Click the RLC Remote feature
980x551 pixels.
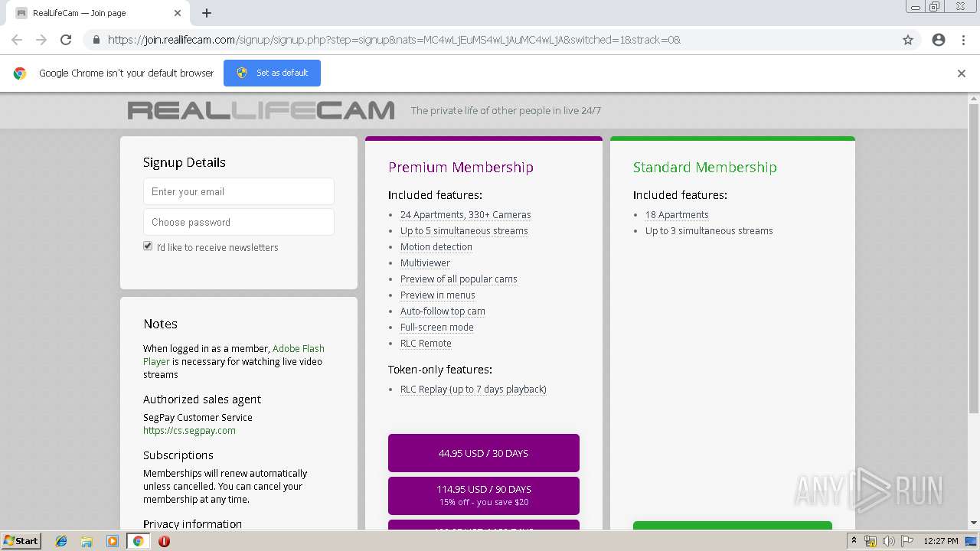click(426, 343)
